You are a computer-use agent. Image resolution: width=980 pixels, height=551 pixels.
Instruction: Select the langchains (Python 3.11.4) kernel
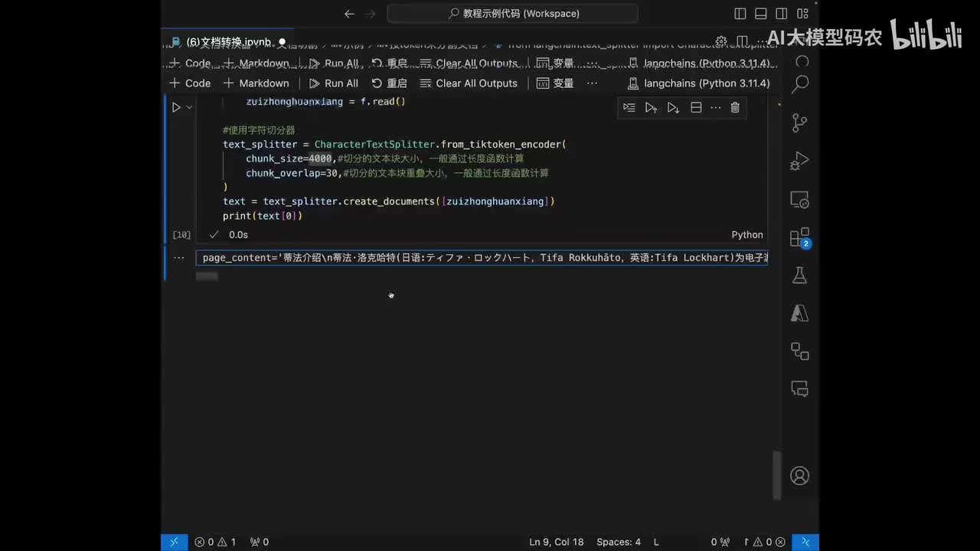698,83
